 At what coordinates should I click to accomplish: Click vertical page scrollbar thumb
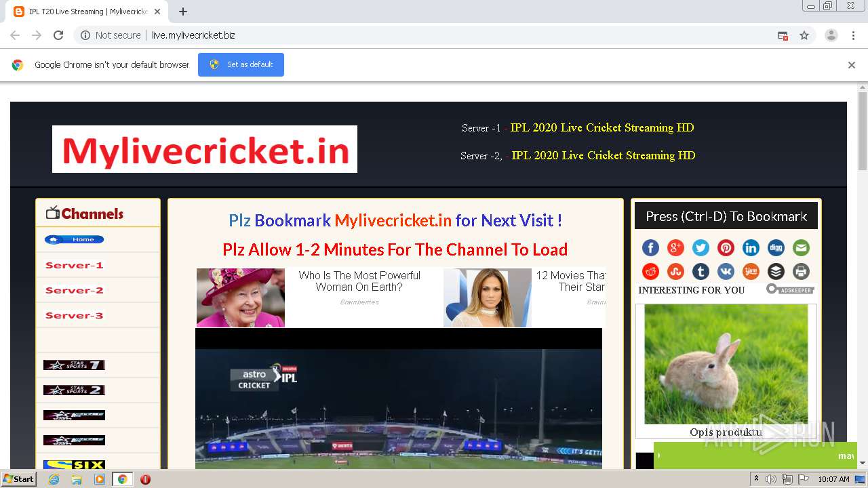863,130
